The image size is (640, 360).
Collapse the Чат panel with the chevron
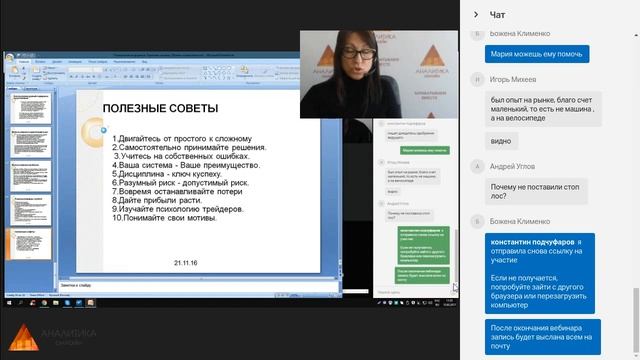click(476, 15)
